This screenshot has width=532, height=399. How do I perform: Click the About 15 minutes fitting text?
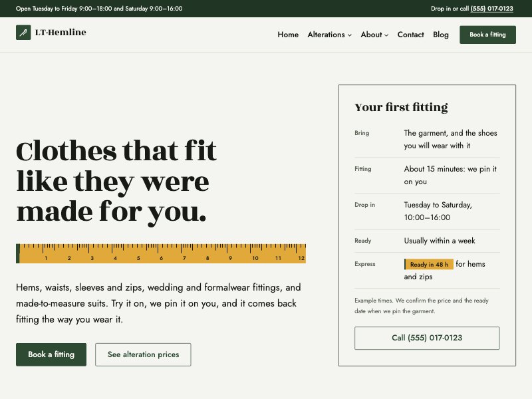(x=450, y=175)
